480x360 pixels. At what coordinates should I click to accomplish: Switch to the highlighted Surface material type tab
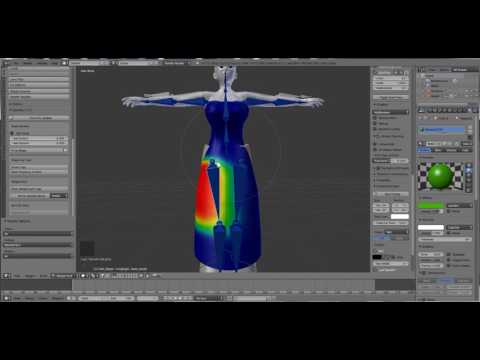tap(424, 150)
